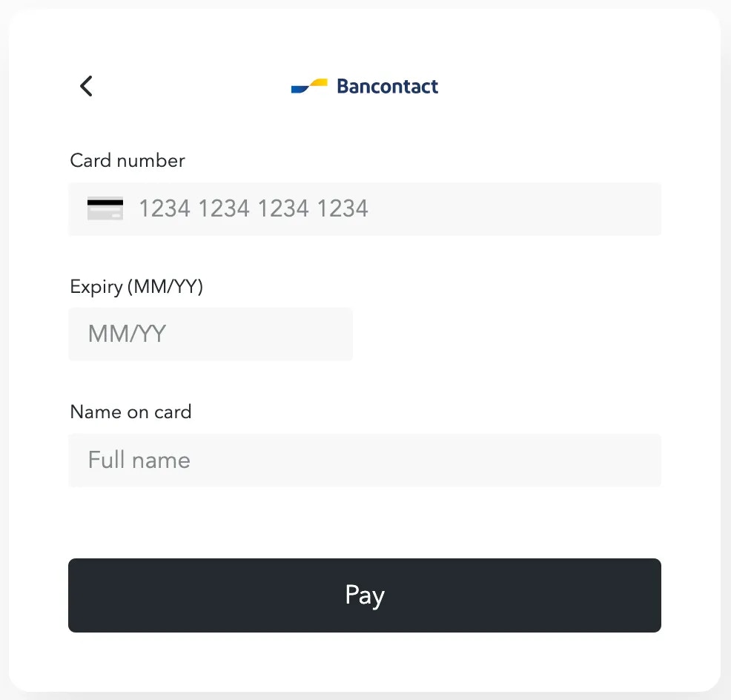Click the Bancontact header logo
The image size is (731, 700).
(365, 86)
